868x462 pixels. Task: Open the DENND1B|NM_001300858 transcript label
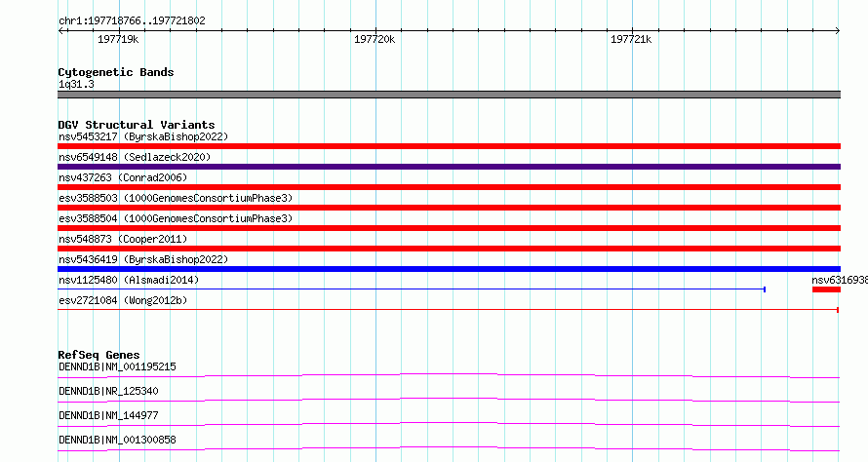[x=117, y=440]
